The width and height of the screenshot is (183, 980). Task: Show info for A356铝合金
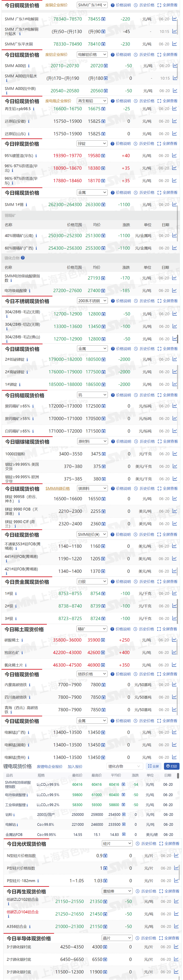click(30, 926)
